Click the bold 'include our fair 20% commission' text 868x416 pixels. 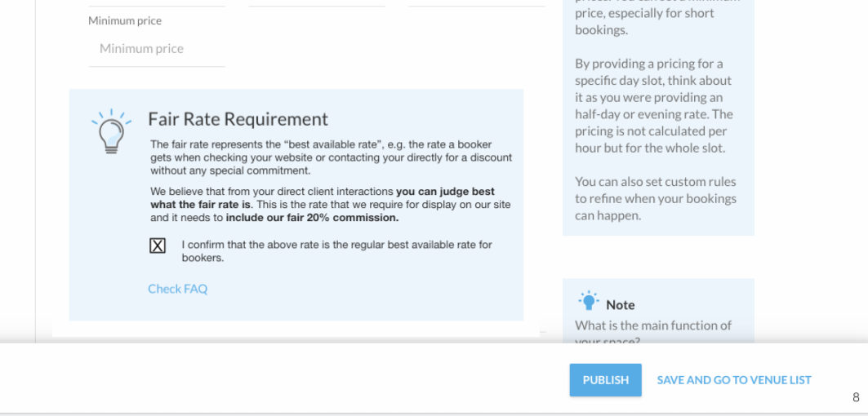[x=312, y=218]
